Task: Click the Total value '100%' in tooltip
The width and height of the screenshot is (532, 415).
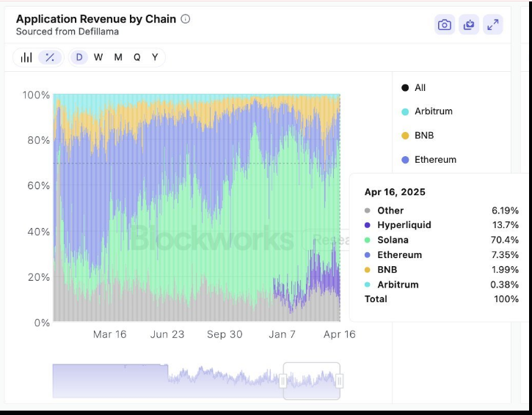Action: [506, 299]
